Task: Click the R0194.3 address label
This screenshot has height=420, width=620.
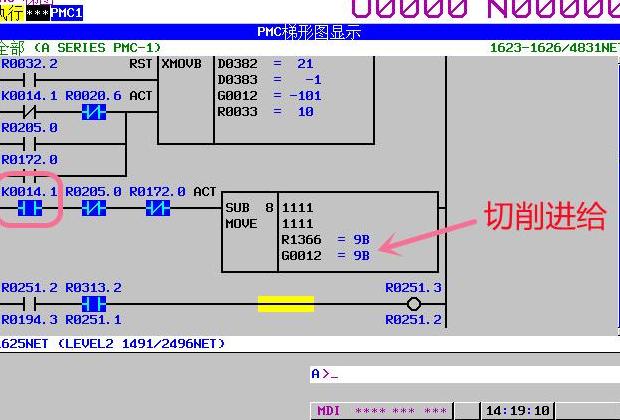Action: click(x=30, y=320)
